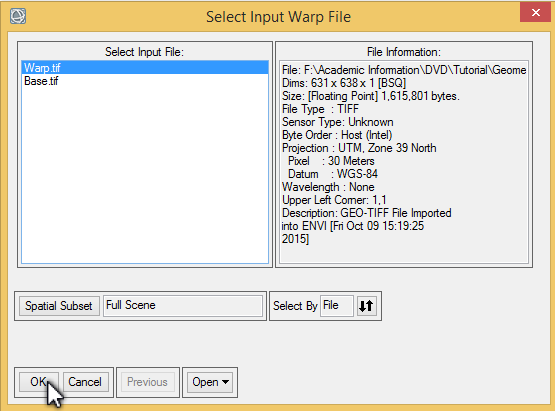This screenshot has width=555, height=411.
Task: Click the file path line in File Information
Action: [404, 70]
